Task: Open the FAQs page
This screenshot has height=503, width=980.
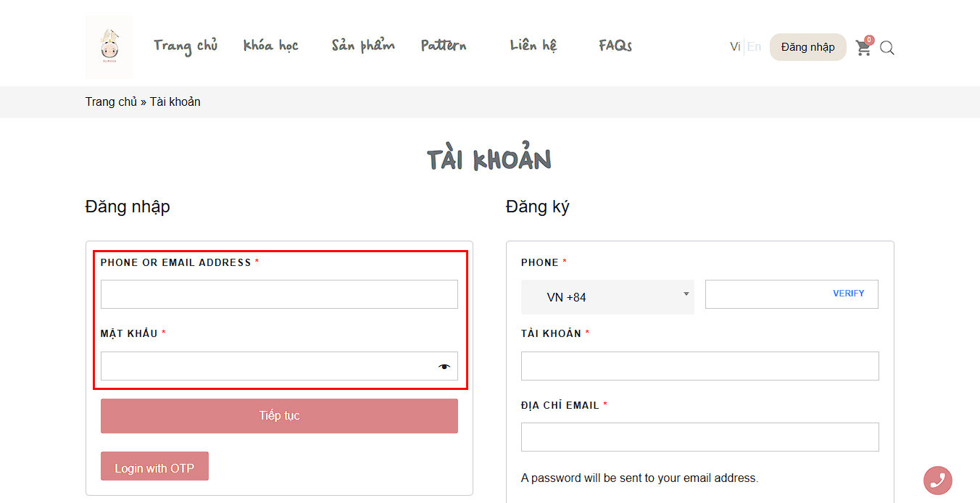Action: point(615,46)
